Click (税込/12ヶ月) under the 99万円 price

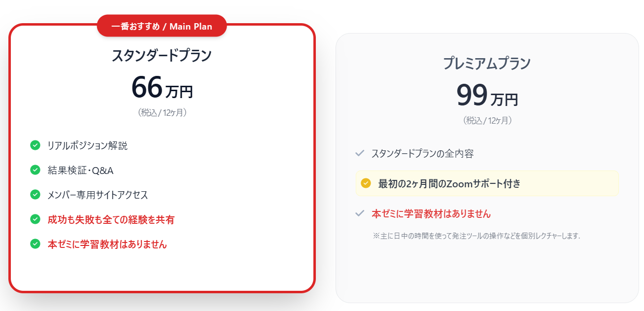click(x=487, y=120)
